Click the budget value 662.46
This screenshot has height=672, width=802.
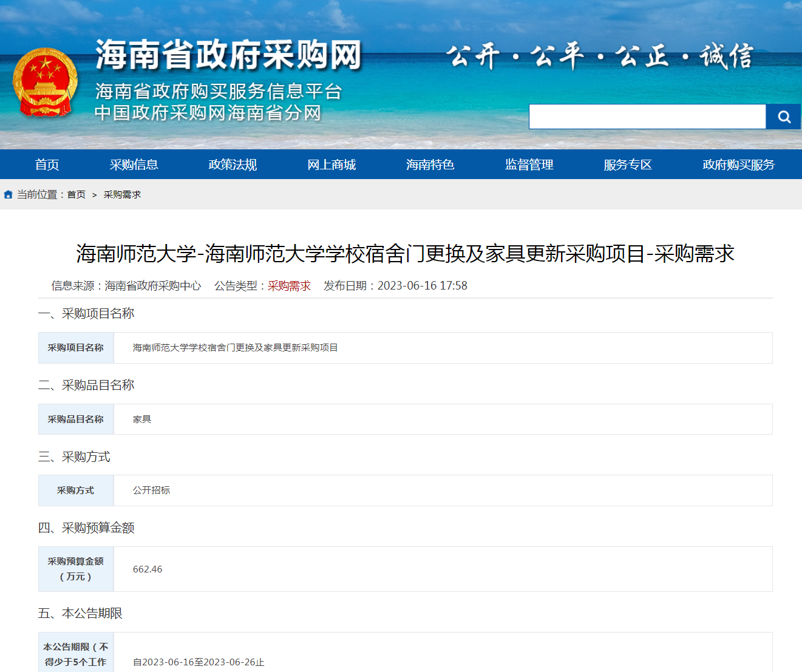tap(148, 569)
